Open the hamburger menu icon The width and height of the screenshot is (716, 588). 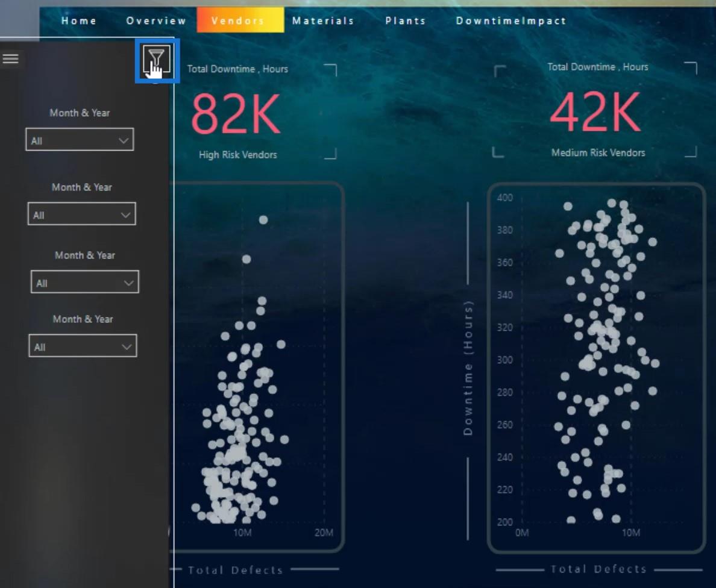[10, 58]
